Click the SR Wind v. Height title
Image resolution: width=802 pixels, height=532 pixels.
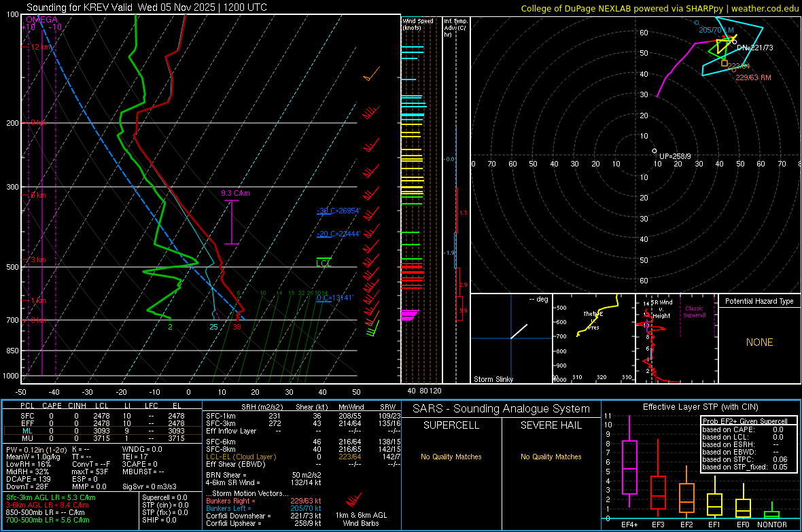661,309
